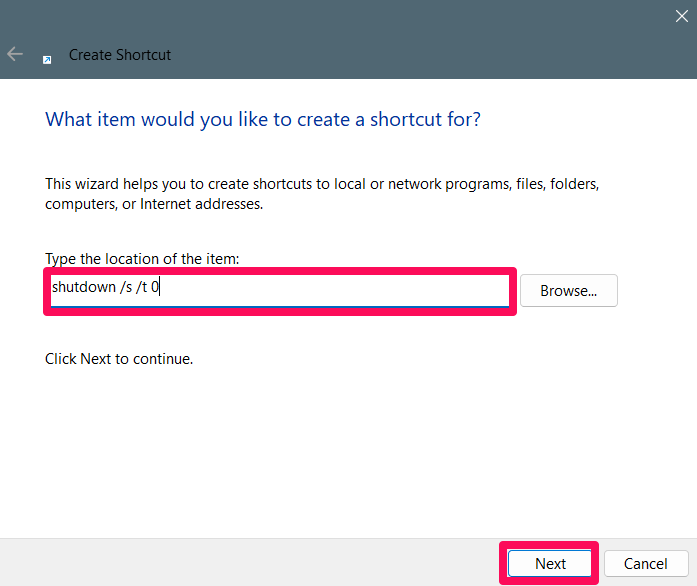Image resolution: width=697 pixels, height=586 pixels.
Task: Click the wizard description paragraph
Action: (322, 194)
